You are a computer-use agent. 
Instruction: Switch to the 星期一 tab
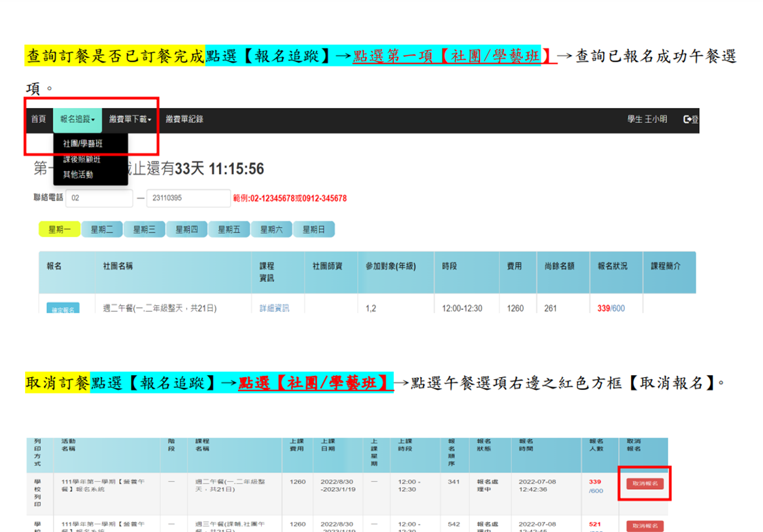(60, 230)
